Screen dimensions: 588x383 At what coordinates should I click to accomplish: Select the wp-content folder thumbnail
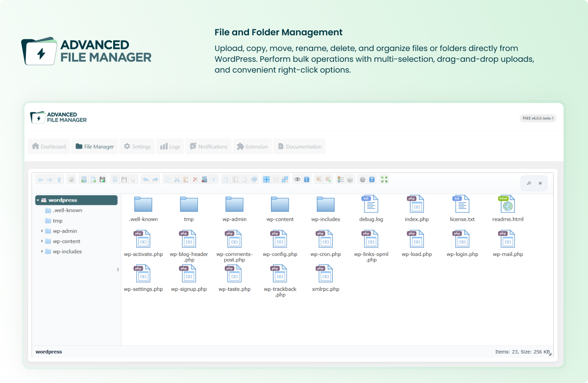(280, 204)
